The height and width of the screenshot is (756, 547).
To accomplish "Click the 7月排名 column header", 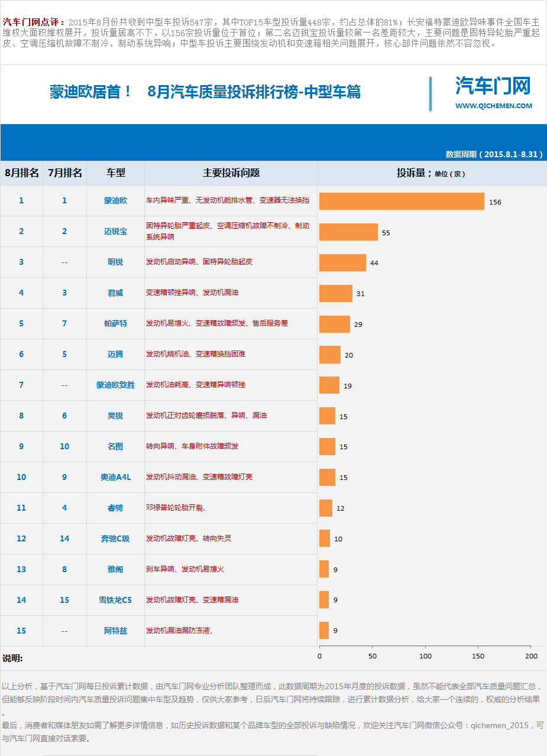I will coord(65,173).
